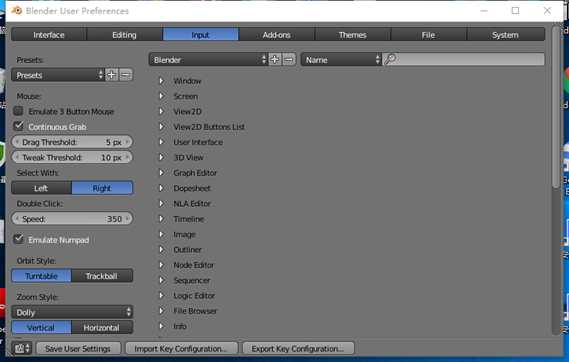Screen dimensions: 569x362
Task: Add a new preset with plus icon
Action: tap(112, 75)
